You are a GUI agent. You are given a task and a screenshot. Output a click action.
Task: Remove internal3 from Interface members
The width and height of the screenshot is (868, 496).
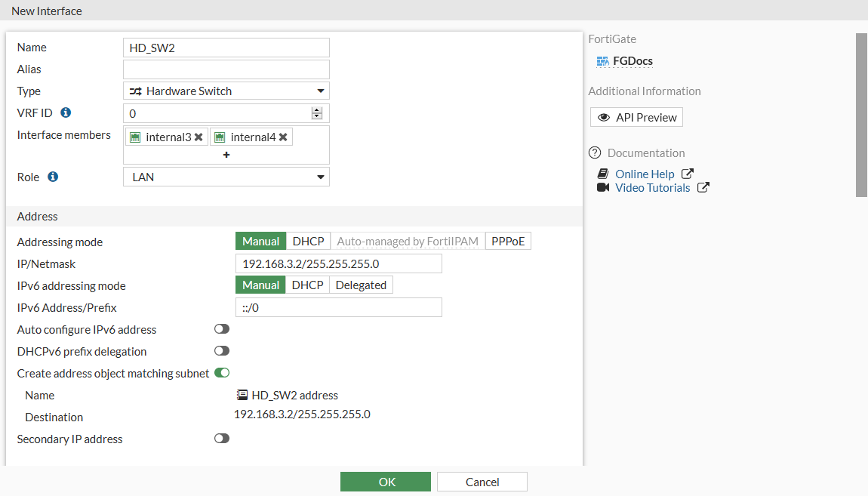click(197, 137)
